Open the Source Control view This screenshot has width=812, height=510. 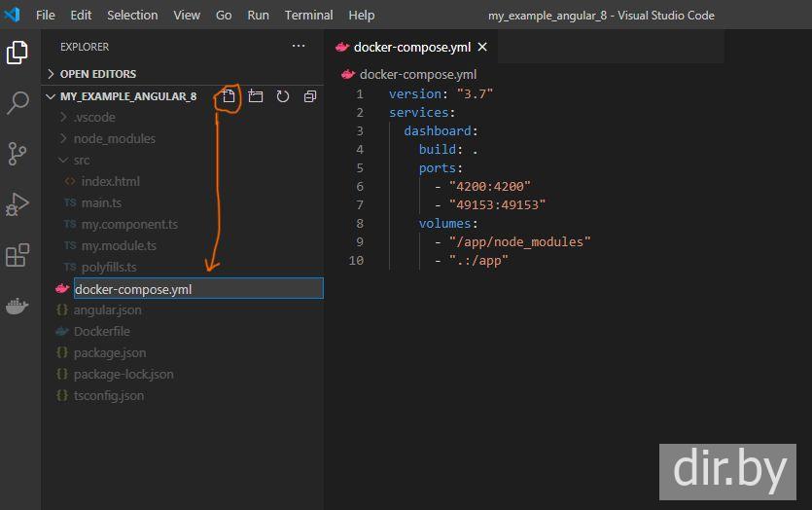pyautogui.click(x=18, y=154)
